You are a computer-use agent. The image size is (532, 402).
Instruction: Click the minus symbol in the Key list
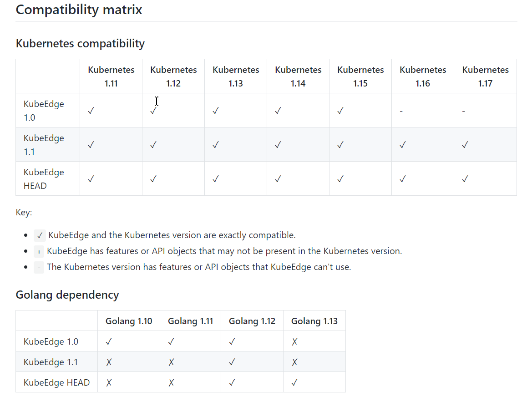tap(39, 268)
